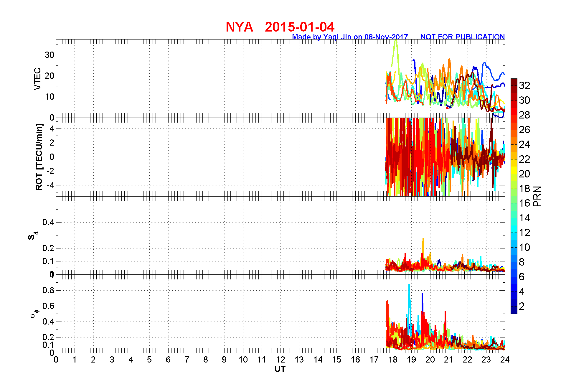Click x-axis tick label 6
The height and width of the screenshot is (392, 561).
tap(168, 360)
